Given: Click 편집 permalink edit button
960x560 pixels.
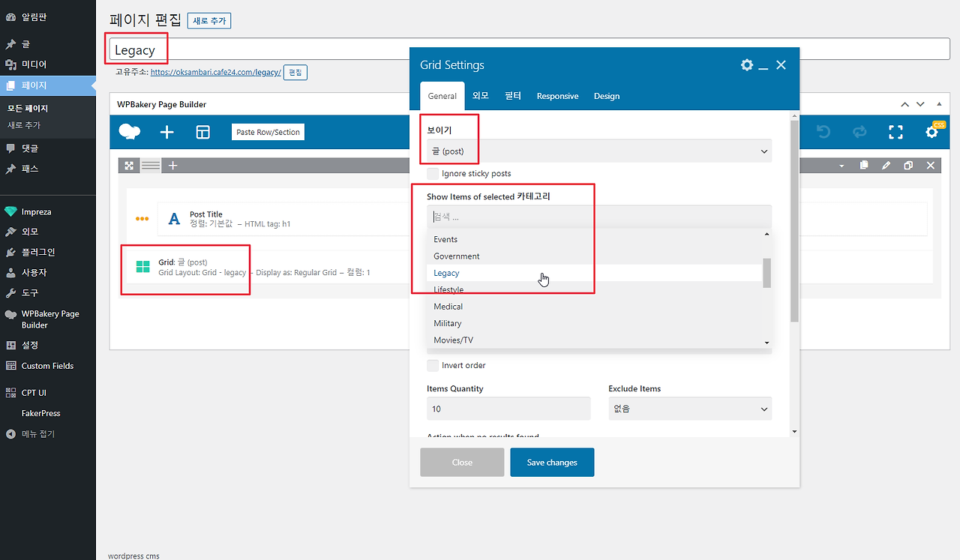Looking at the screenshot, I should (295, 72).
